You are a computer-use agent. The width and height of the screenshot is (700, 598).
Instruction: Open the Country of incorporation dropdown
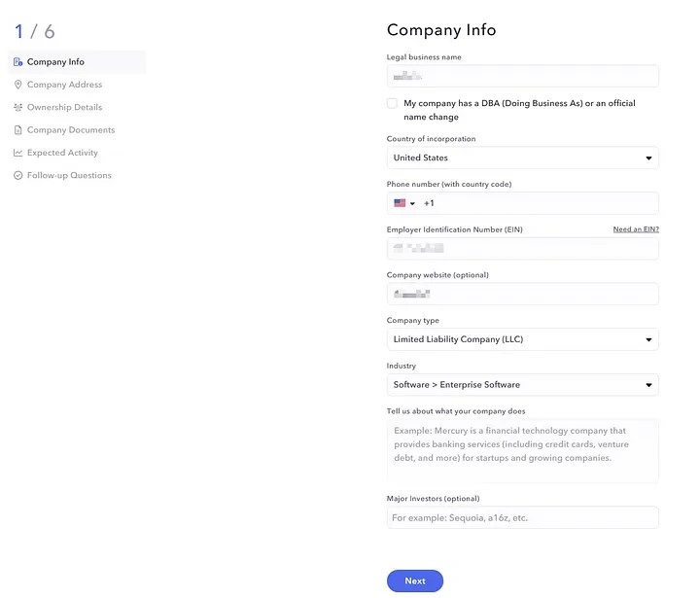coord(522,158)
